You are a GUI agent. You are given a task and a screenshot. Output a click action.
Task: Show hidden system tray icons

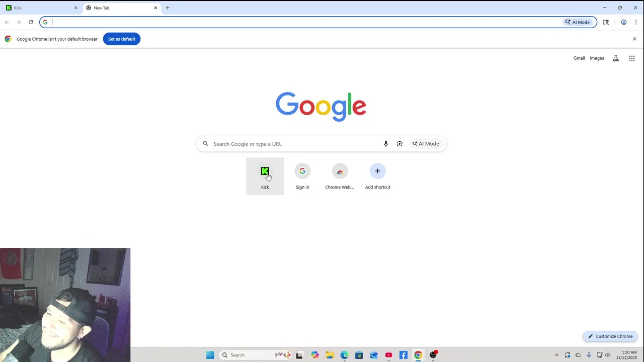[556, 355]
